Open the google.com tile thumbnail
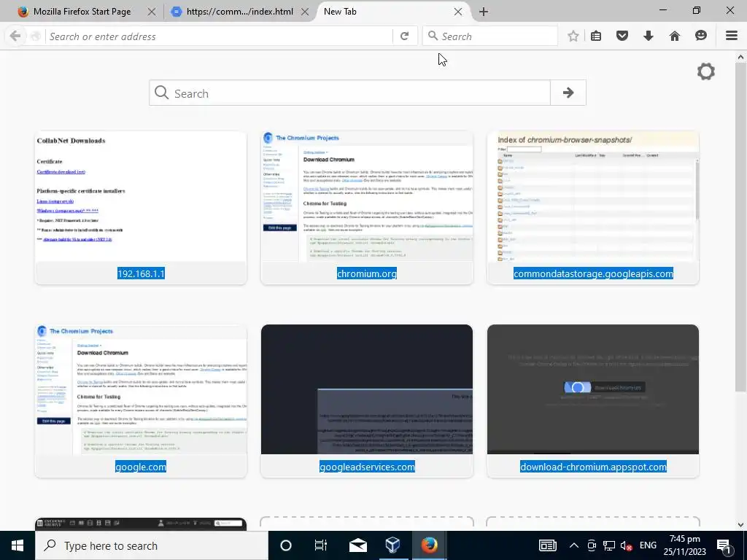Screen dimensions: 747x560 [x=141, y=389]
